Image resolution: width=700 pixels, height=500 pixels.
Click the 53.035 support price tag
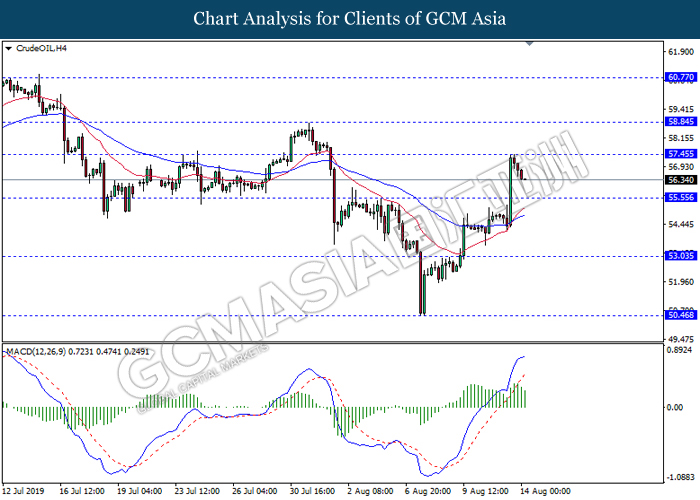(x=678, y=256)
